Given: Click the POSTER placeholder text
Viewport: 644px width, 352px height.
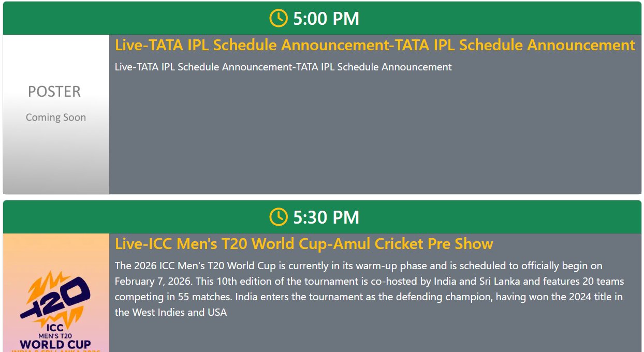Looking at the screenshot, I should click(54, 92).
